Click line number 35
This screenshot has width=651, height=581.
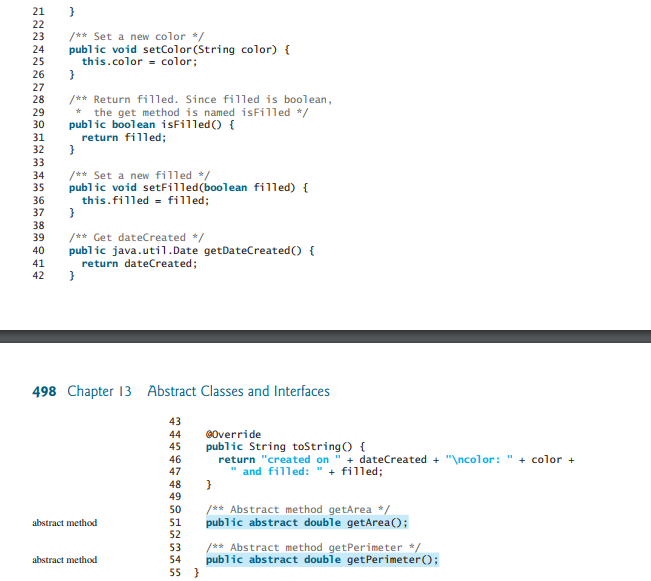point(38,188)
